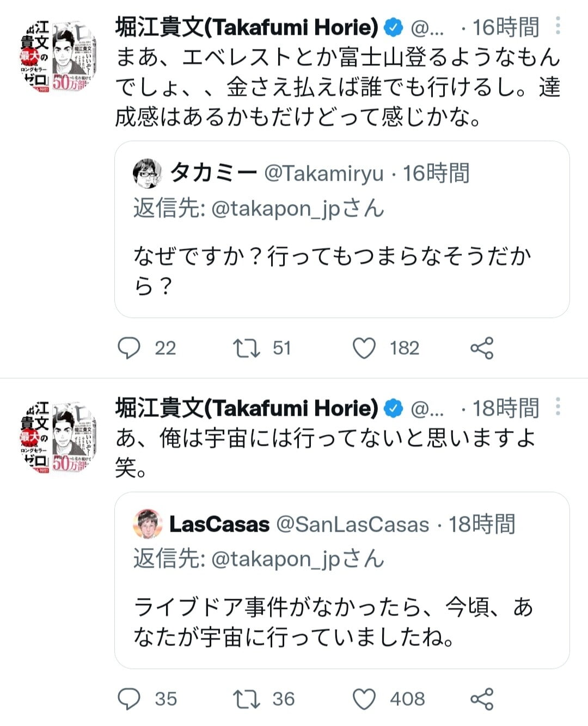588x726 pixels.
Task: Like the tweet with 182 likes
Action: tap(364, 348)
